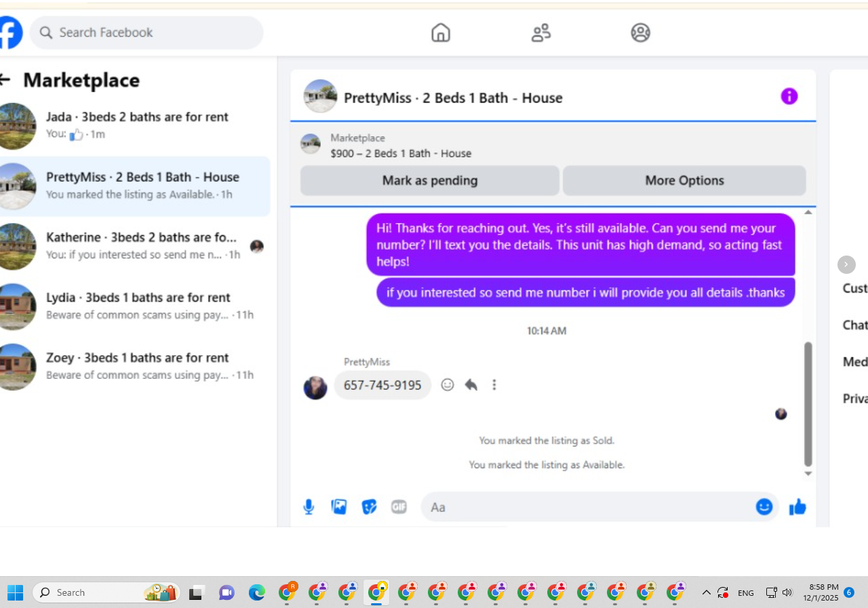The height and width of the screenshot is (608, 868).
Task: Select the PrettyMiss 2 Beds 1 Bath conversation
Action: 135,186
